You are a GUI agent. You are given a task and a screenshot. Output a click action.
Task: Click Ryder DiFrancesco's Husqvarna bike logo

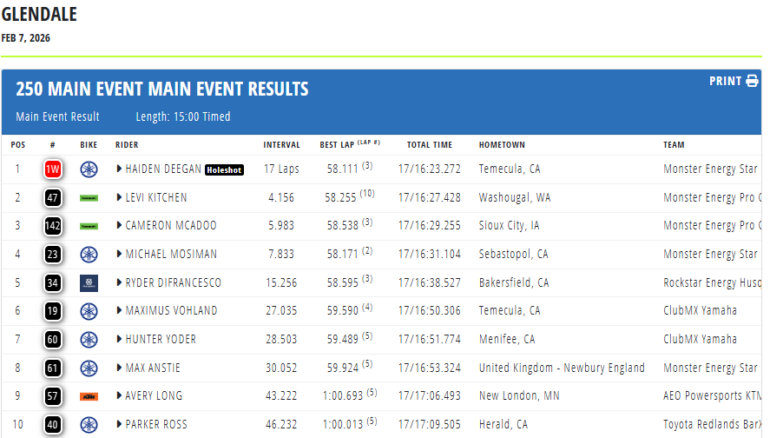point(89,283)
